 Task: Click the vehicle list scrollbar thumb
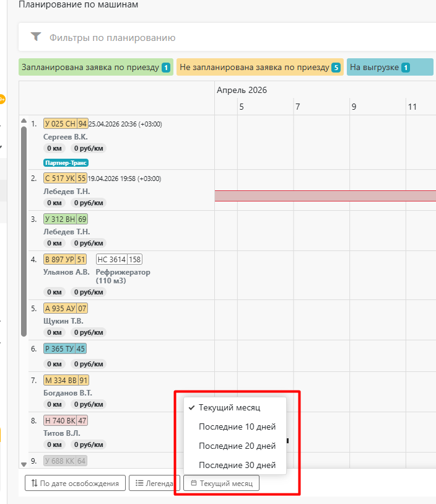point(24,231)
